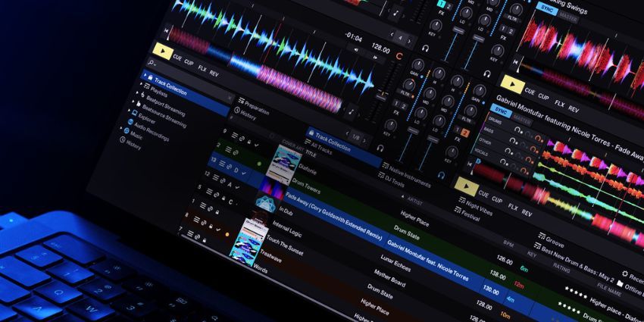Screen dimensions: 644x322
Task: Open the DJ Tools favorite
Action: pyautogui.click(x=392, y=180)
